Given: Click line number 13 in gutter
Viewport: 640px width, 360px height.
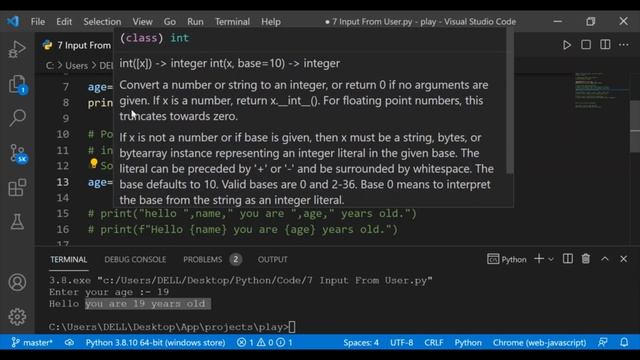Looking at the screenshot, I should (x=62, y=182).
